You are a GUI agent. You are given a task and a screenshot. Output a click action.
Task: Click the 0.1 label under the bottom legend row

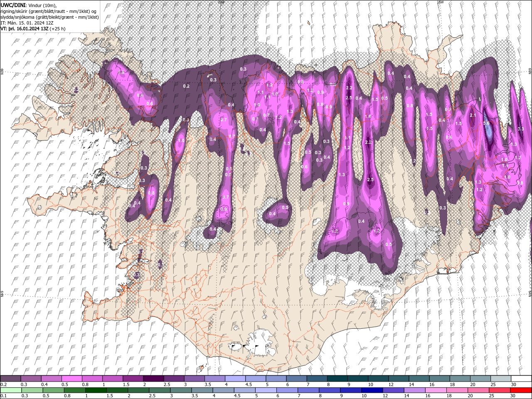coord(3,396)
